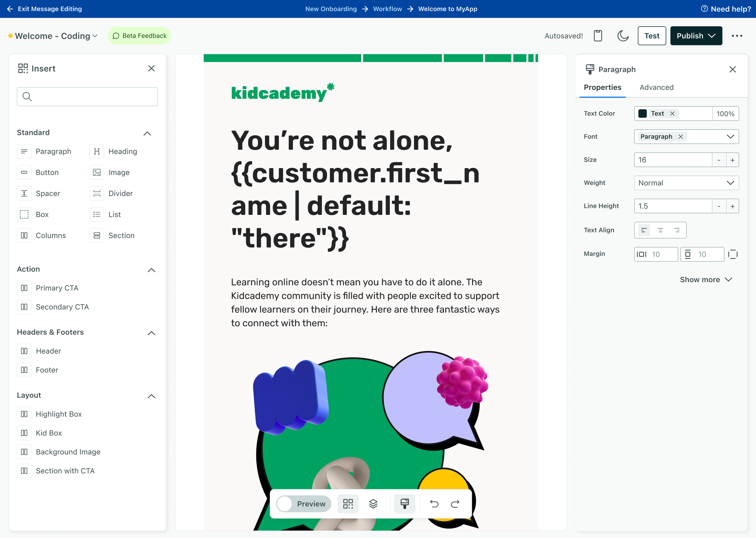Insert a Button element
Viewport: 756px width, 538px height.
tap(38, 172)
